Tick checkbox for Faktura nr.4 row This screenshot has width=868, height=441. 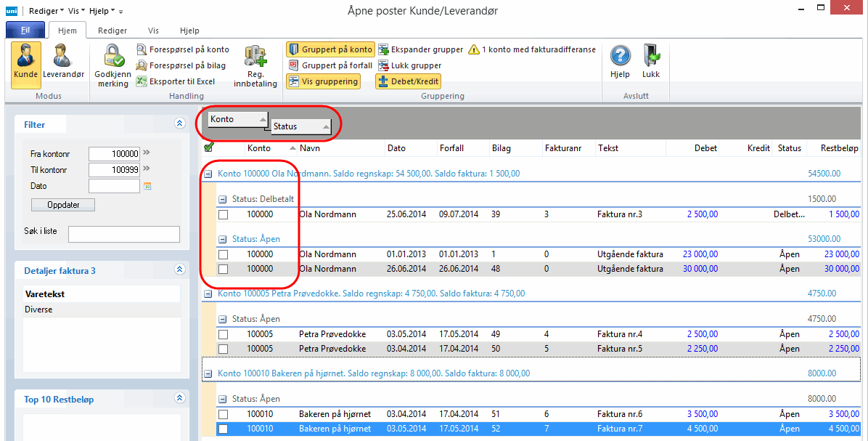tap(224, 334)
